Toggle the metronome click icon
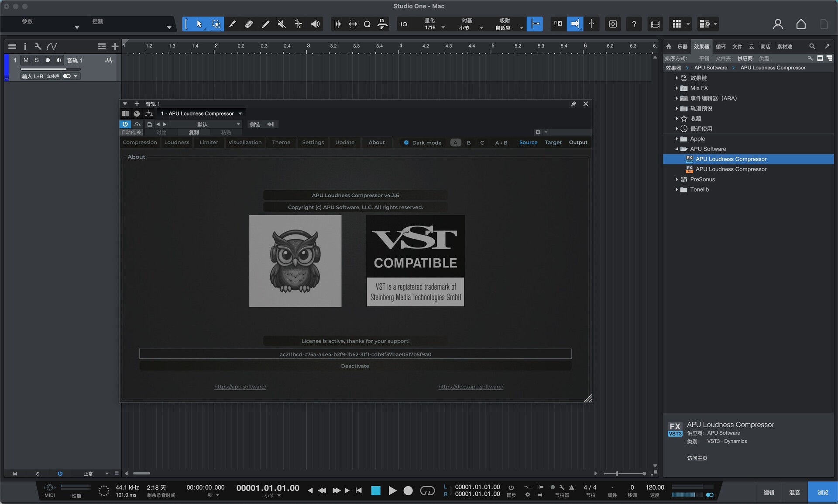The width and height of the screenshot is (838, 504). click(572, 487)
